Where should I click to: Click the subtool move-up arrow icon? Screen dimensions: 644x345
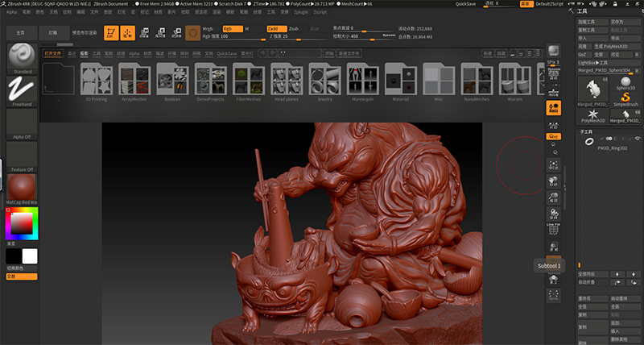(617, 274)
